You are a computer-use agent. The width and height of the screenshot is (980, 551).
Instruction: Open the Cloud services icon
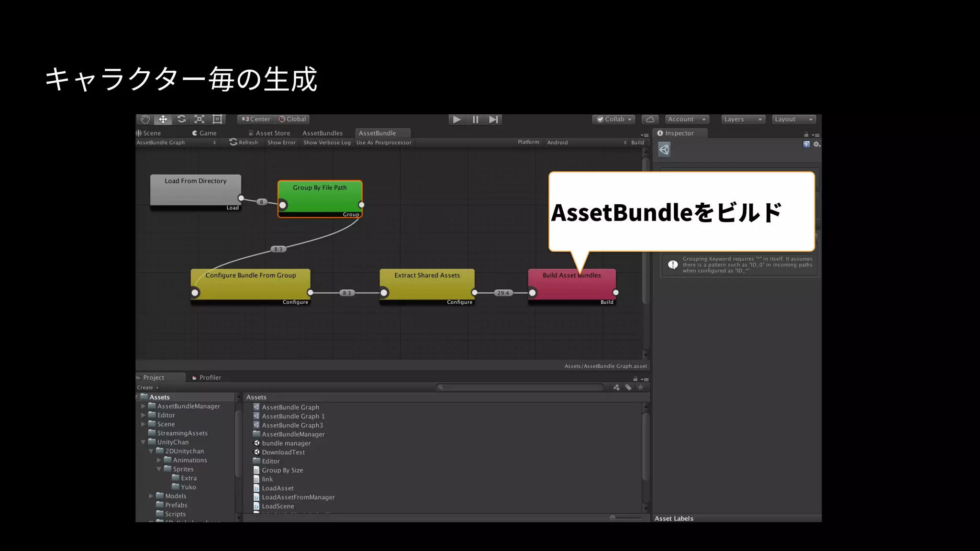(650, 120)
